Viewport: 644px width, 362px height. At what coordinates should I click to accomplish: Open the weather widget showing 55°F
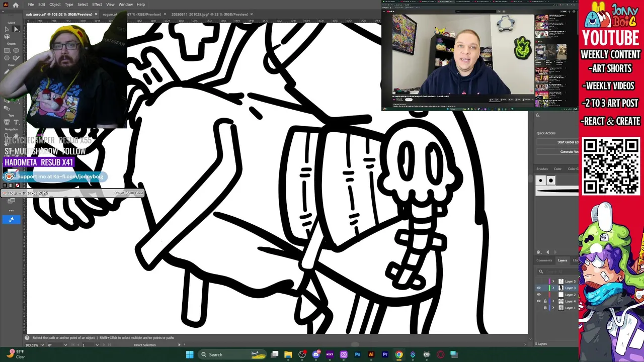pyautogui.click(x=15, y=354)
